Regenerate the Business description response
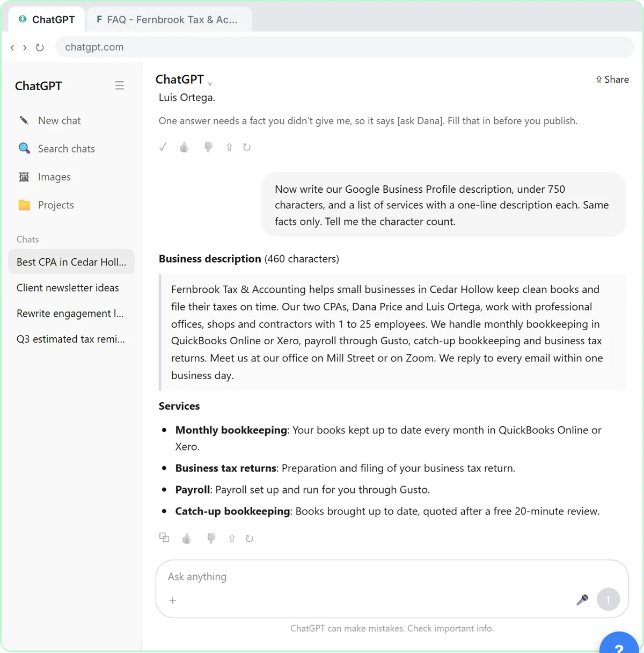This screenshot has height=653, width=644. 250,538
